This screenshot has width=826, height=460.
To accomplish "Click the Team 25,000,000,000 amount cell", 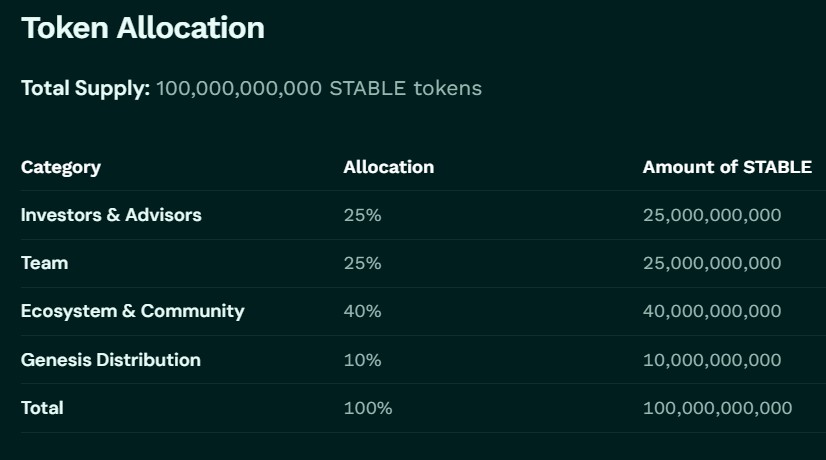I will [x=712, y=263].
